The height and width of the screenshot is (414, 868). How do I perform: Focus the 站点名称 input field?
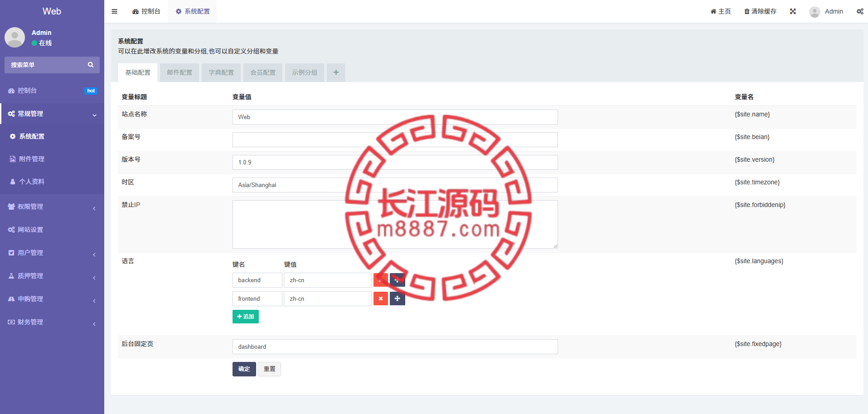[395, 117]
